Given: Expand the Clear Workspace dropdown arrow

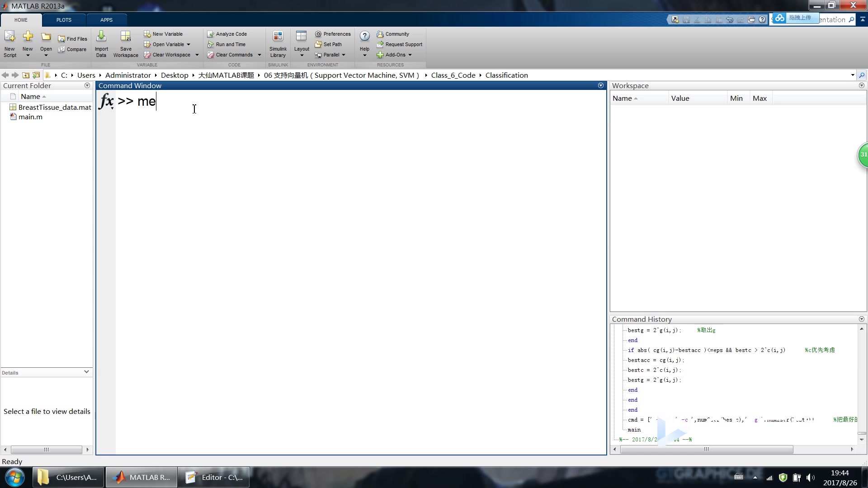Looking at the screenshot, I should pos(197,55).
